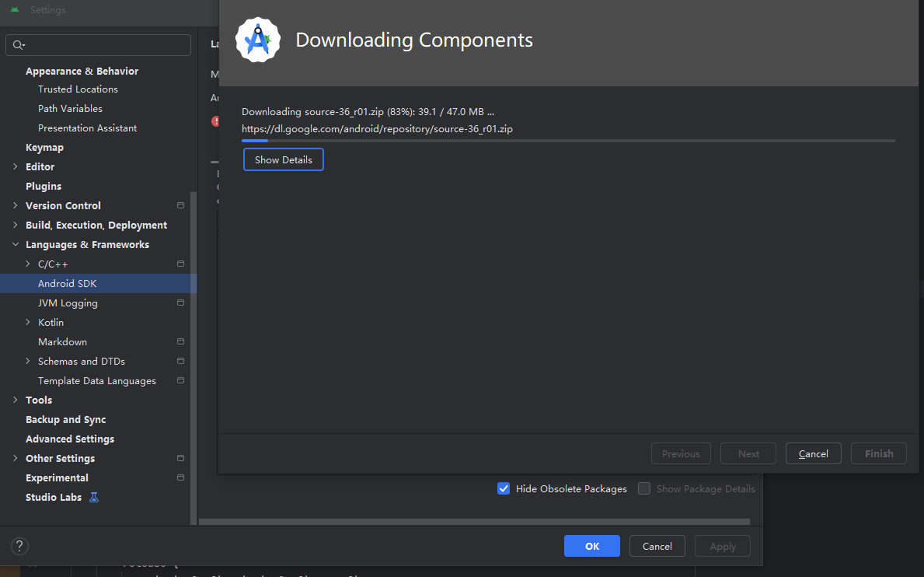Collapse the Languages & Frameworks section
The image size is (924, 577).
(16, 244)
